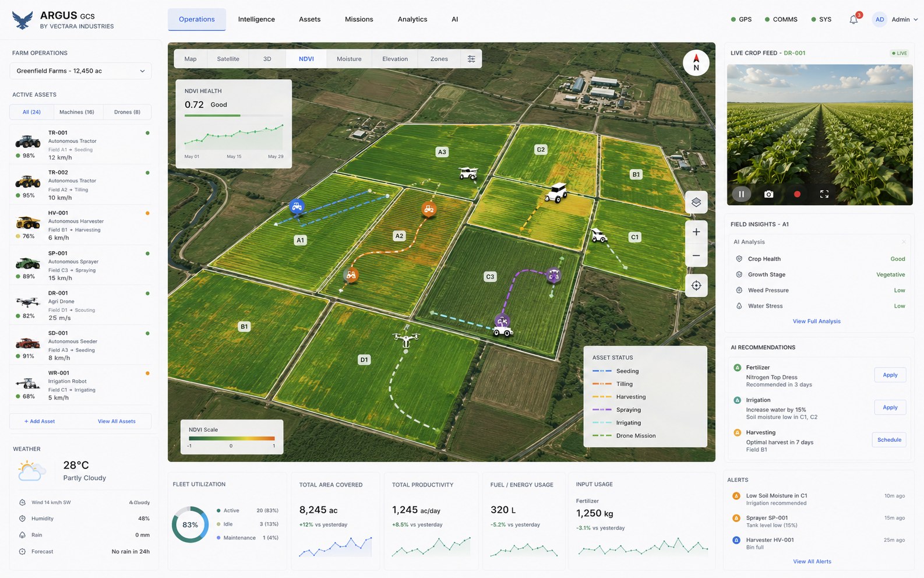The height and width of the screenshot is (578, 924).
Task: Open the Greenfield Farms dropdown
Action: tap(80, 71)
